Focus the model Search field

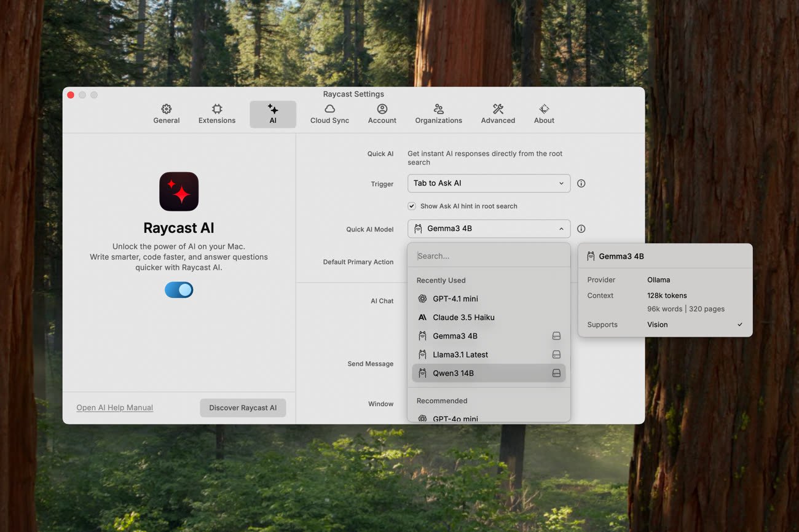point(489,256)
